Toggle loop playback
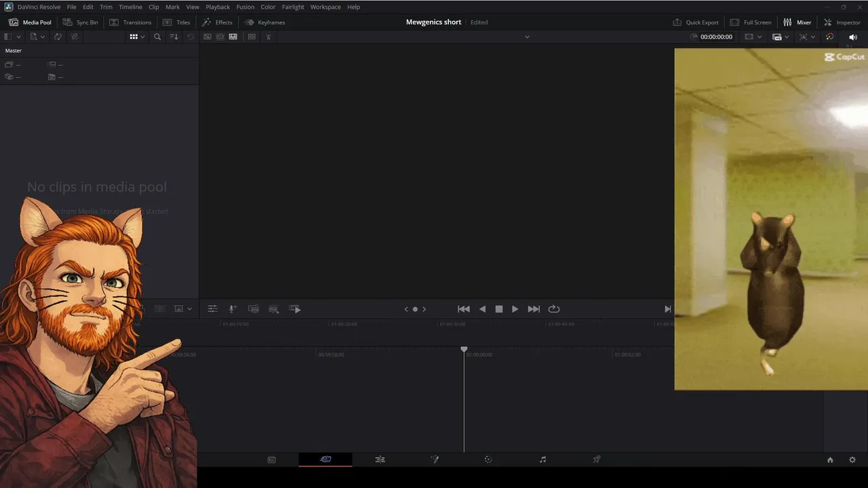 click(554, 309)
